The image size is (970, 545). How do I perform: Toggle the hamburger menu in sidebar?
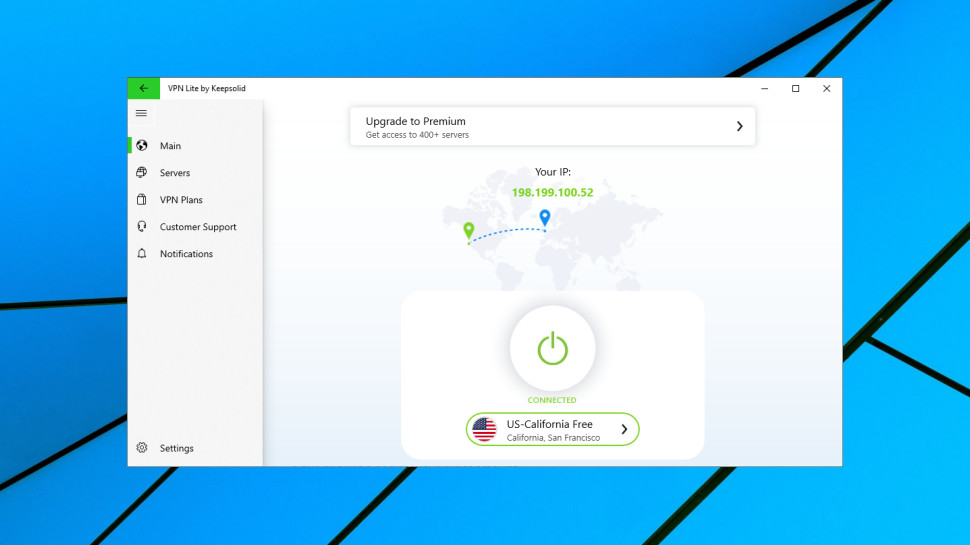(x=141, y=113)
